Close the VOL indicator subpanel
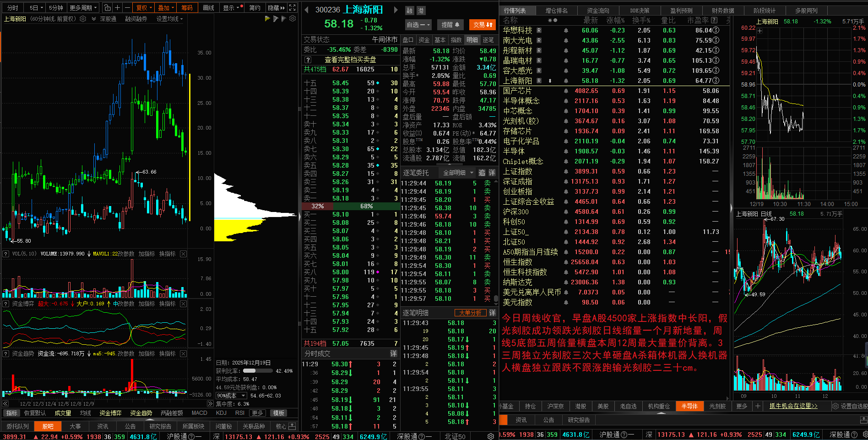 click(x=183, y=254)
